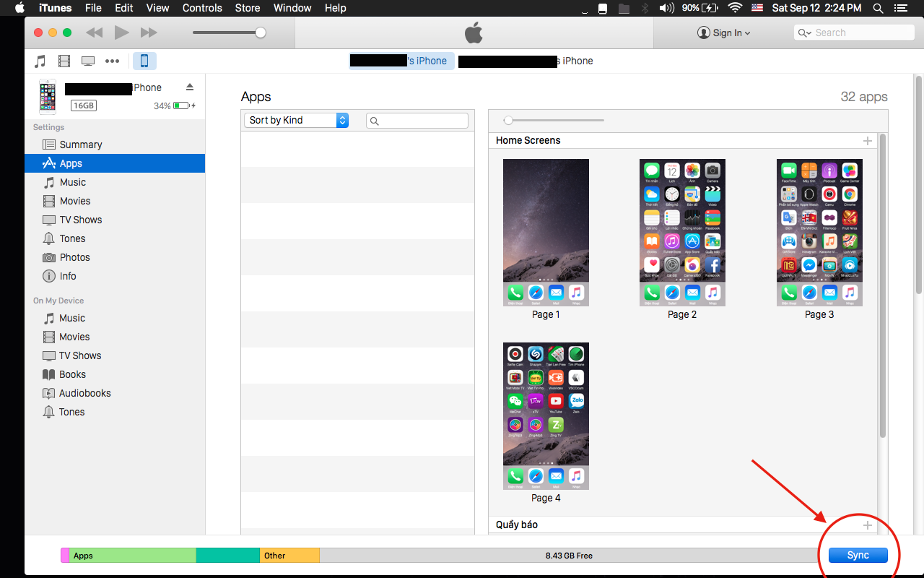Select Music under Settings
Screen dimensions: 924x578
point(115,182)
